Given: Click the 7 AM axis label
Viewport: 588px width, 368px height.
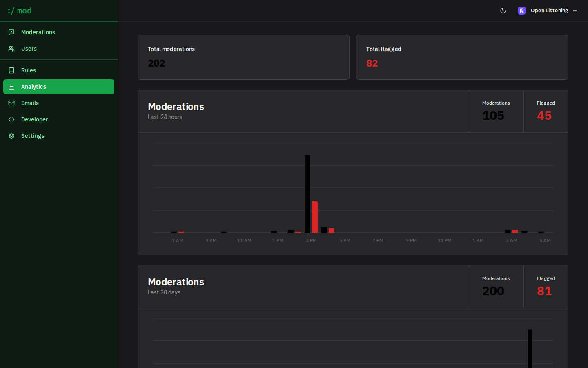Looking at the screenshot, I should coord(178,240).
